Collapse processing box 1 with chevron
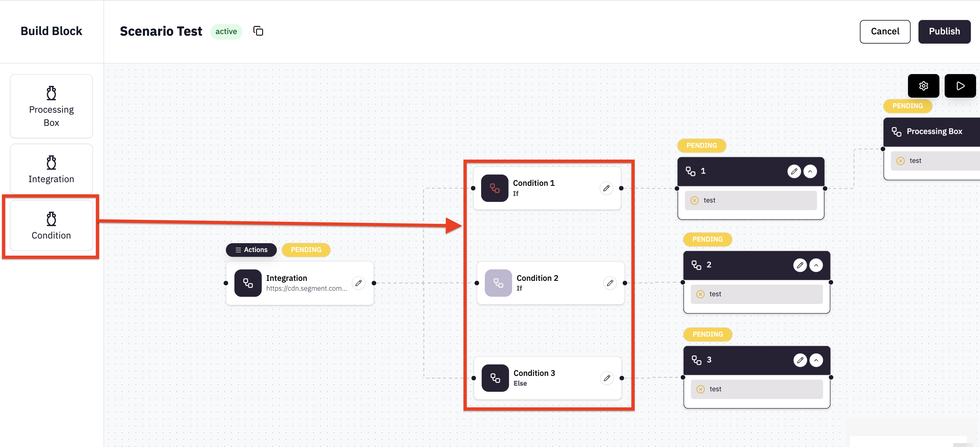 click(810, 171)
